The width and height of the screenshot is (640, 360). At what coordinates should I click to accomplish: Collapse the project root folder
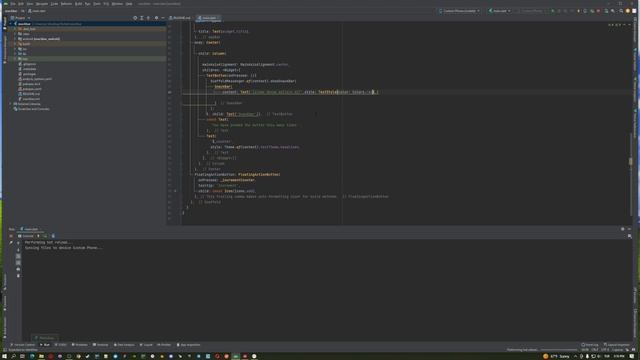pos(11,24)
